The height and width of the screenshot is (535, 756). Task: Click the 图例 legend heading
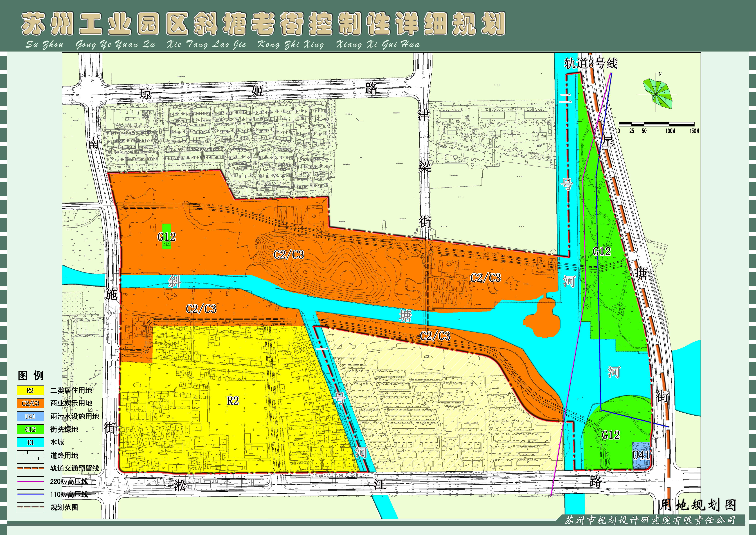pyautogui.click(x=31, y=375)
